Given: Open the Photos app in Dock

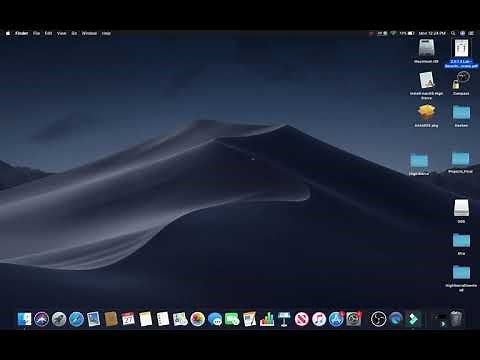Looking at the screenshot, I should [x=198, y=319].
